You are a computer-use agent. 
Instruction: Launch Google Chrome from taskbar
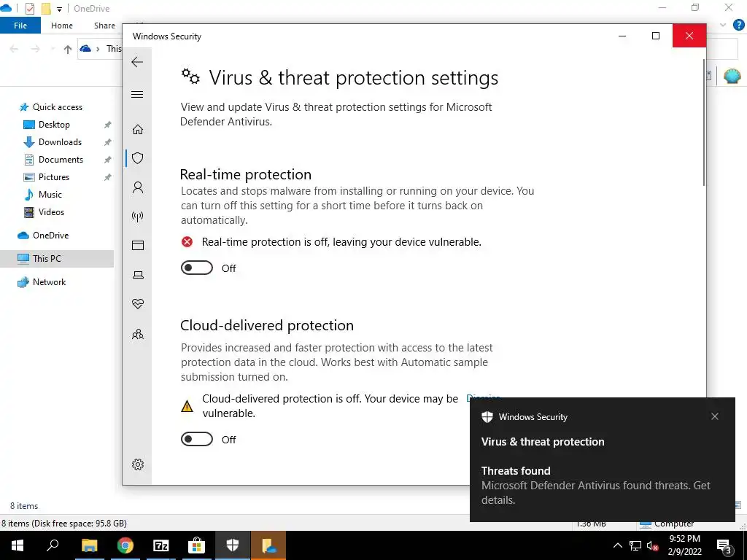125,545
